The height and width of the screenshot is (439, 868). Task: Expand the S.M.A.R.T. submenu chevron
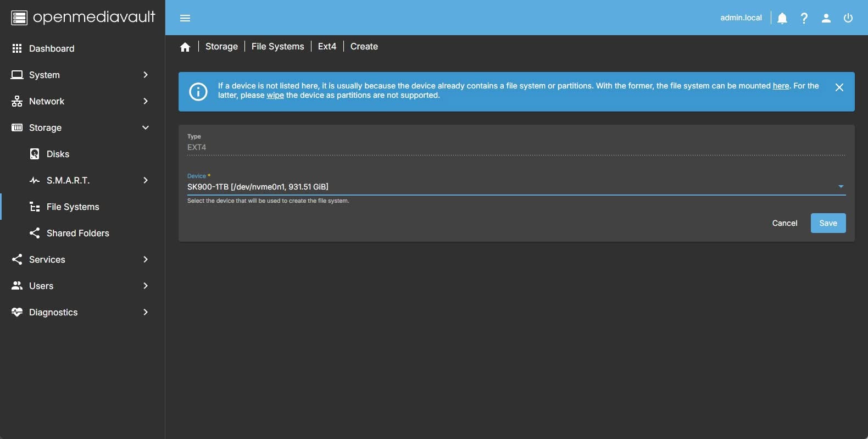(x=146, y=180)
